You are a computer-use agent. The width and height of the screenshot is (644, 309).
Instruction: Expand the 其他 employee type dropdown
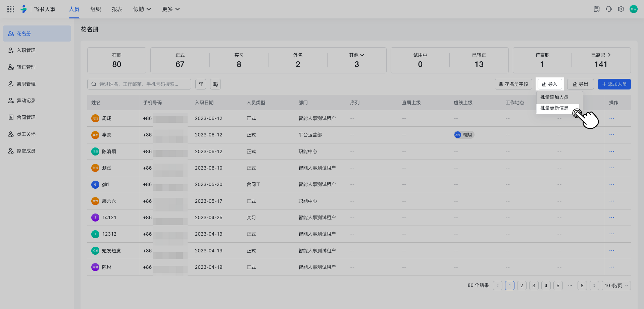356,55
